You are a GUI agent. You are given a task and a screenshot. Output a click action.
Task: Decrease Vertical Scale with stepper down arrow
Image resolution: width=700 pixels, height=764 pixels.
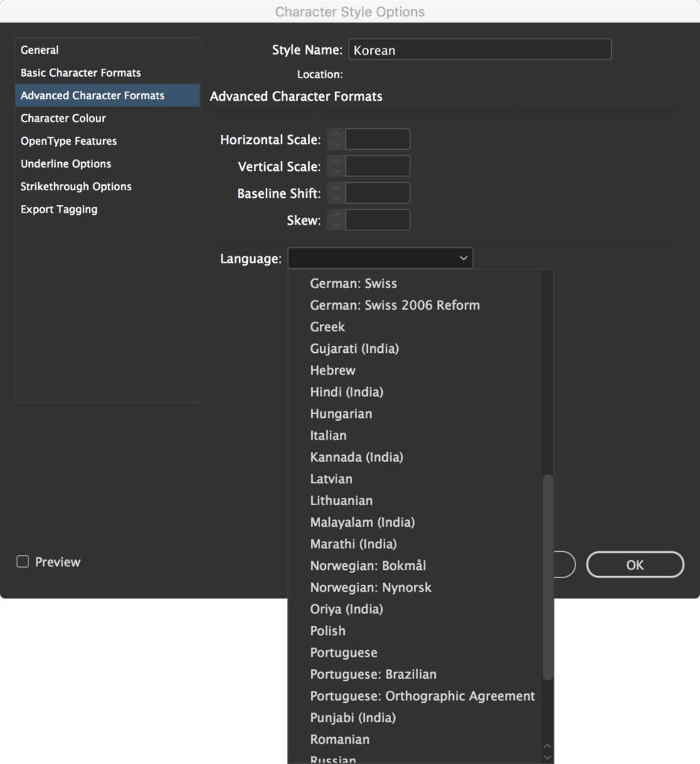(336, 171)
